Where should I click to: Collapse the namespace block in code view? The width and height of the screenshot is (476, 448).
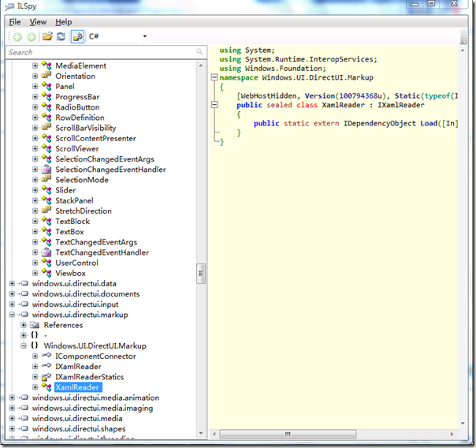point(214,77)
